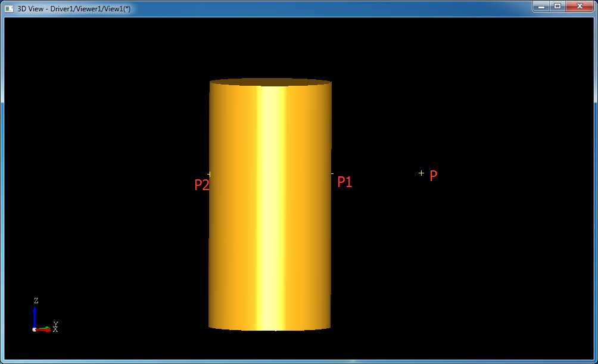Click the red X axis of the triad
This screenshot has width=598, height=364.
pyautogui.click(x=43, y=330)
